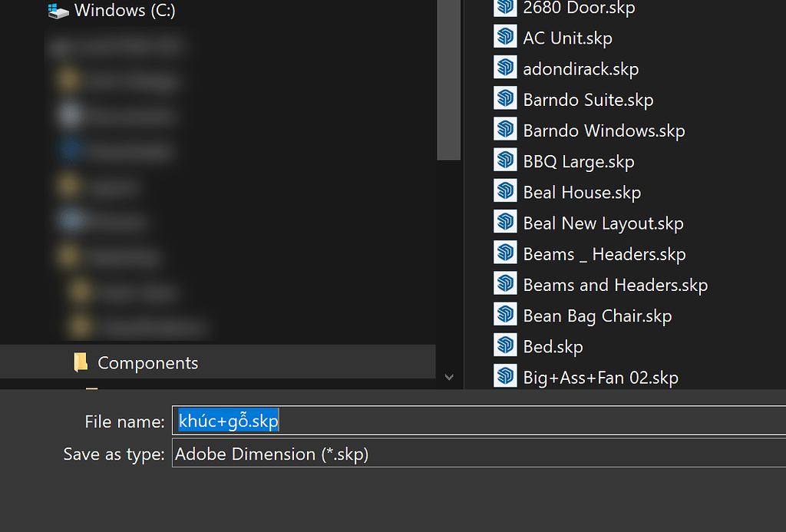Select the Barndo Windows.skp file
This screenshot has width=786, height=532.
(603, 130)
